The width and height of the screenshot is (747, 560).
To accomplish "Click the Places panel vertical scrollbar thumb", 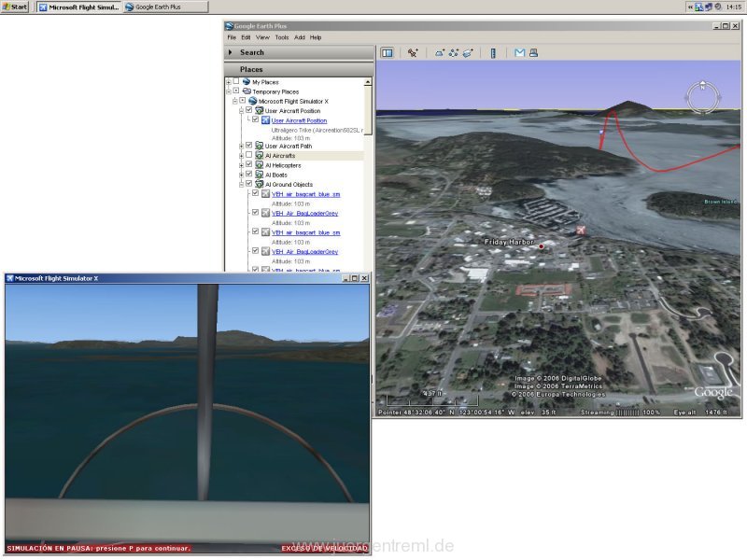I will [368, 110].
